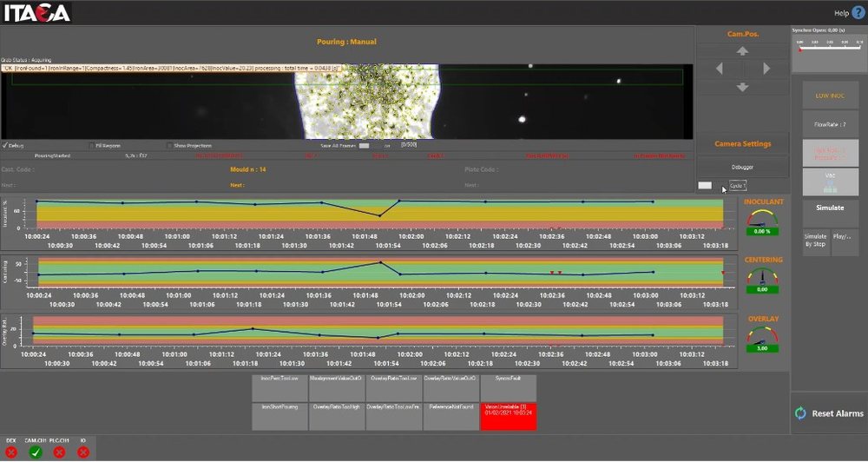Click the centering peak point on chart

coord(380,262)
